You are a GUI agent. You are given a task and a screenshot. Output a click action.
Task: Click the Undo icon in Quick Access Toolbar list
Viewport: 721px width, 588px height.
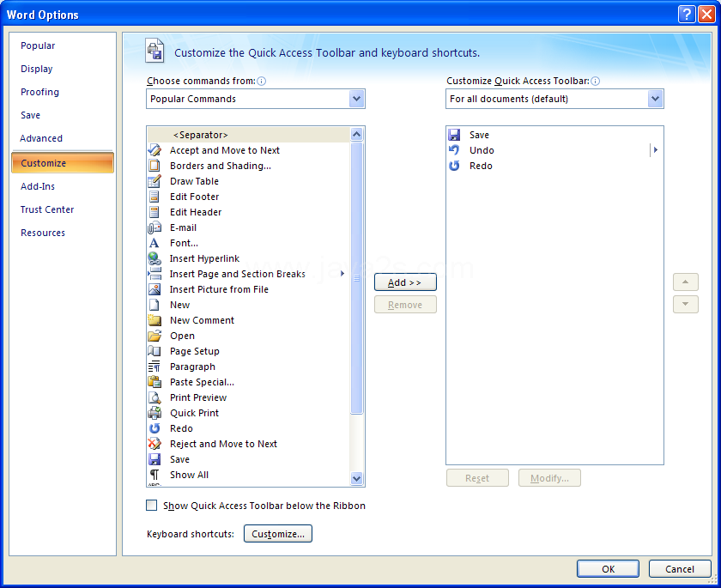click(454, 150)
